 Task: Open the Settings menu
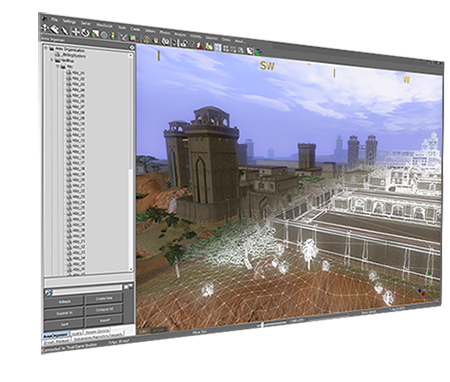pos(69,21)
